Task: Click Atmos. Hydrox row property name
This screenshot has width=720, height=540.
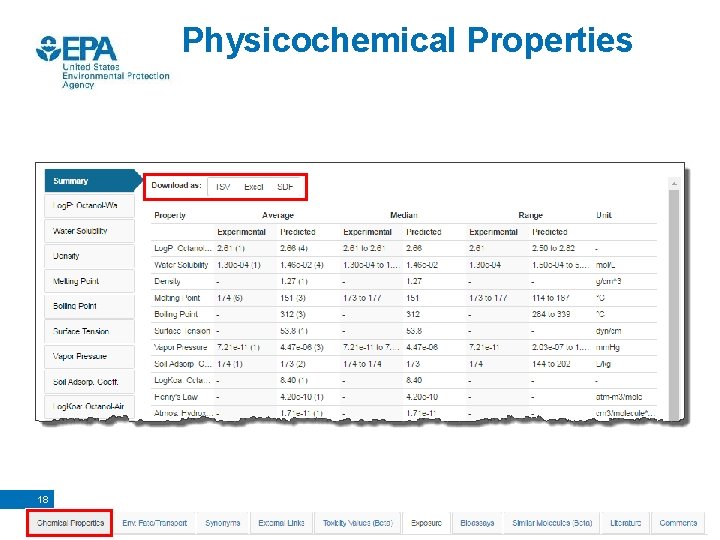Action: [x=183, y=413]
